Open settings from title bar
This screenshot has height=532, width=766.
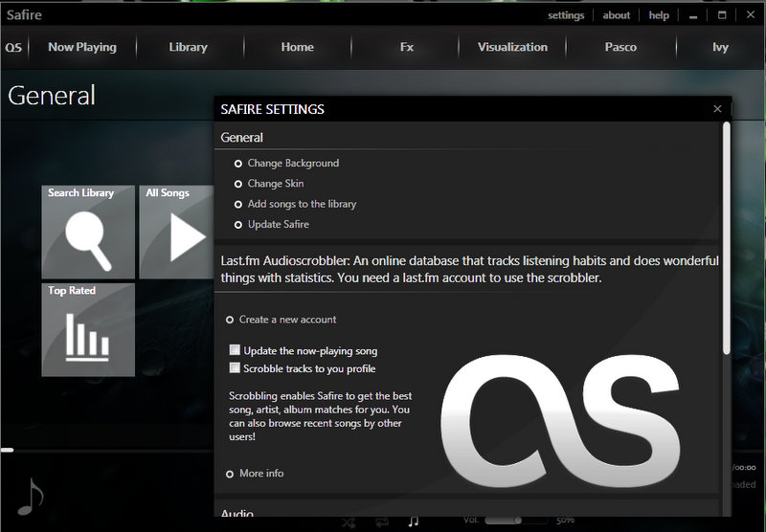click(566, 15)
